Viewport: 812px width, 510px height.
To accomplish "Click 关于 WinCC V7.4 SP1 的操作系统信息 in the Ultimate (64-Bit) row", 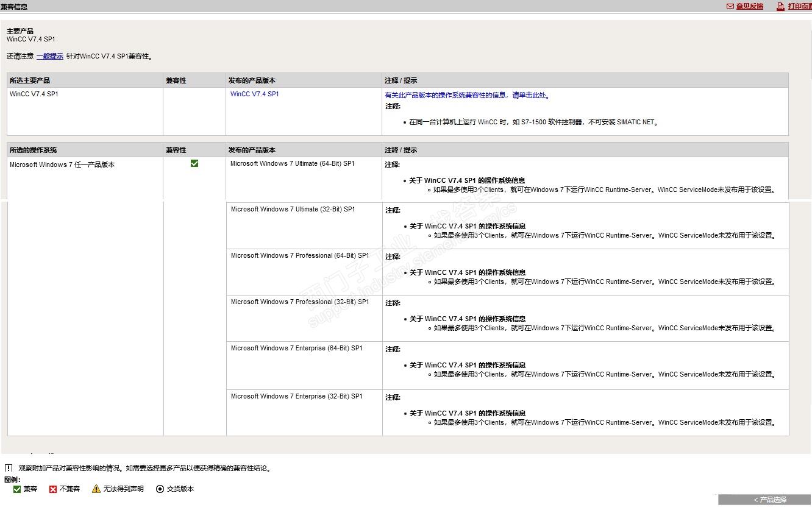I will (x=467, y=180).
